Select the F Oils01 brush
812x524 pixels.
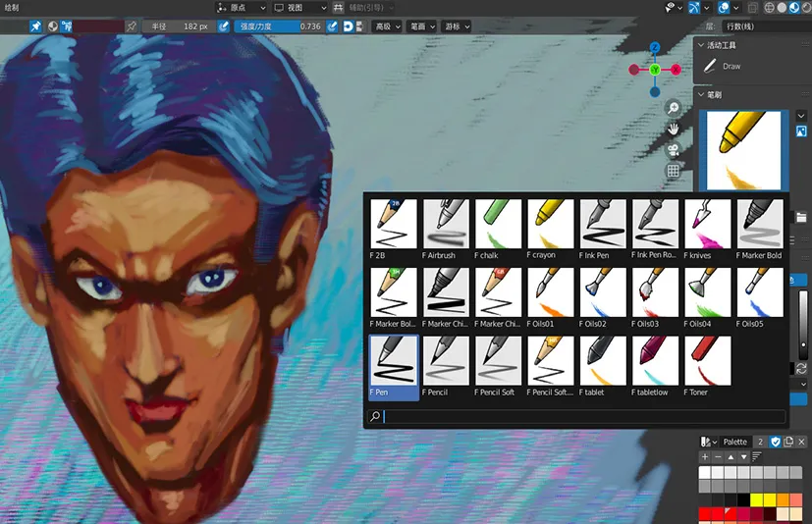pos(550,297)
